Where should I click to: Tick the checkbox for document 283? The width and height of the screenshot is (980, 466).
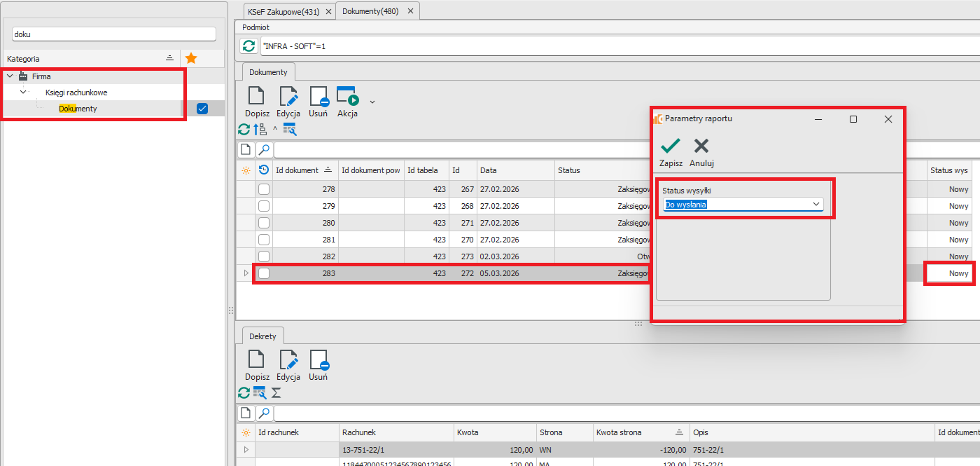(x=263, y=273)
